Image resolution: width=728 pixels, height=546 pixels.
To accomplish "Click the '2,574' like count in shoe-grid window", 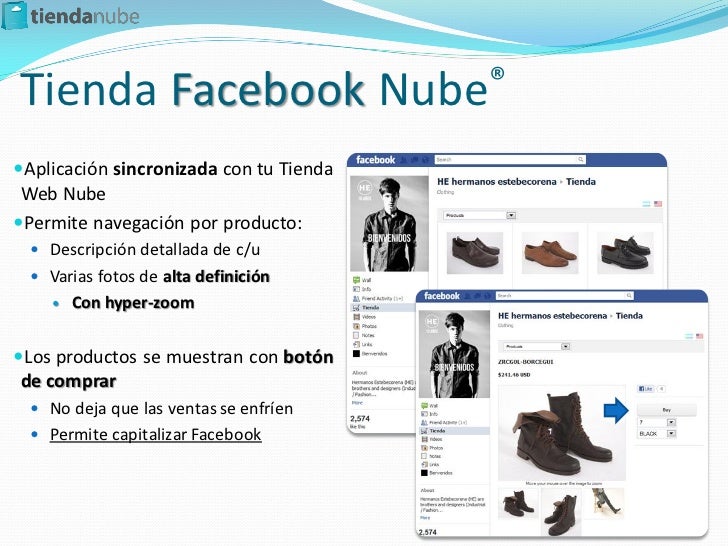I will 360,418.
